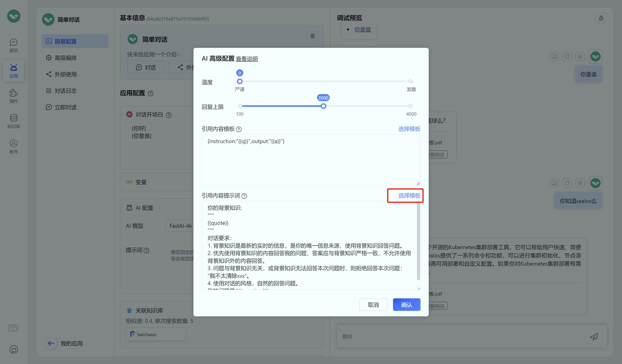Open the GitHub repository link

tap(13, 350)
